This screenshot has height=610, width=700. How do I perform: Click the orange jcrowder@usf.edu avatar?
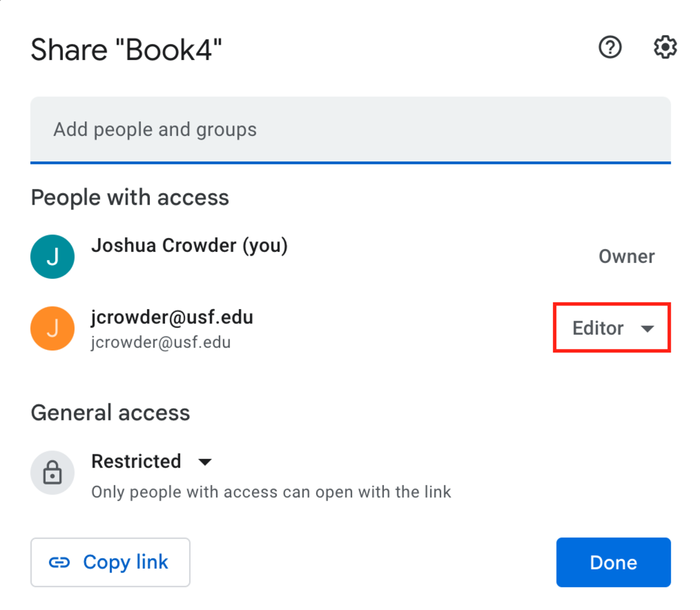coord(52,328)
